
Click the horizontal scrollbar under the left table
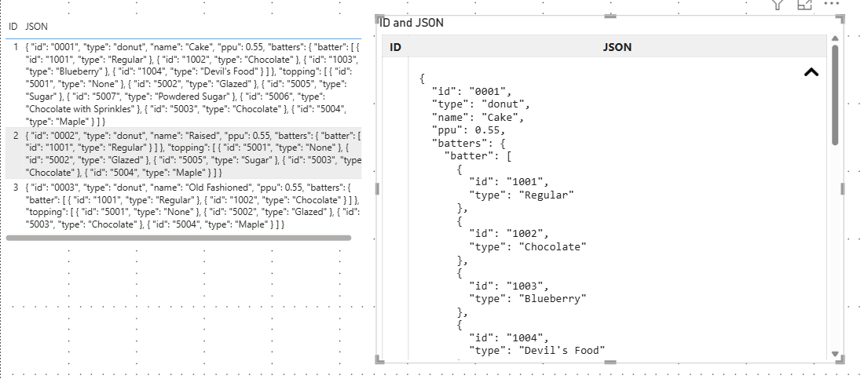pos(178,238)
